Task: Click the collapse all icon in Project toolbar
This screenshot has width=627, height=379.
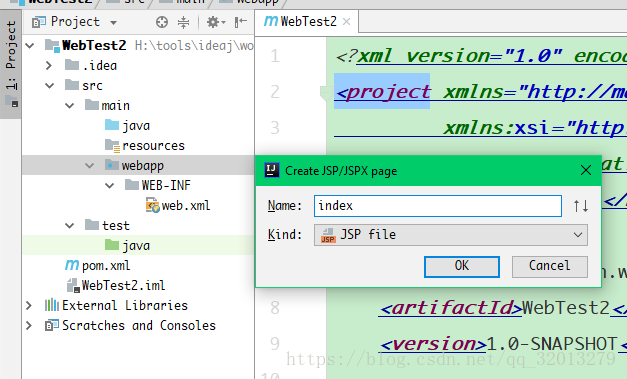Action: coord(184,22)
